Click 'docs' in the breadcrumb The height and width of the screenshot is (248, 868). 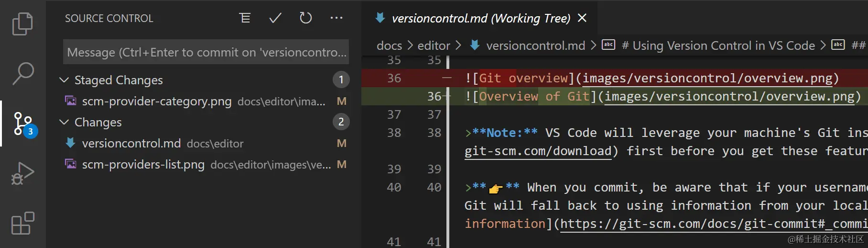coord(389,45)
